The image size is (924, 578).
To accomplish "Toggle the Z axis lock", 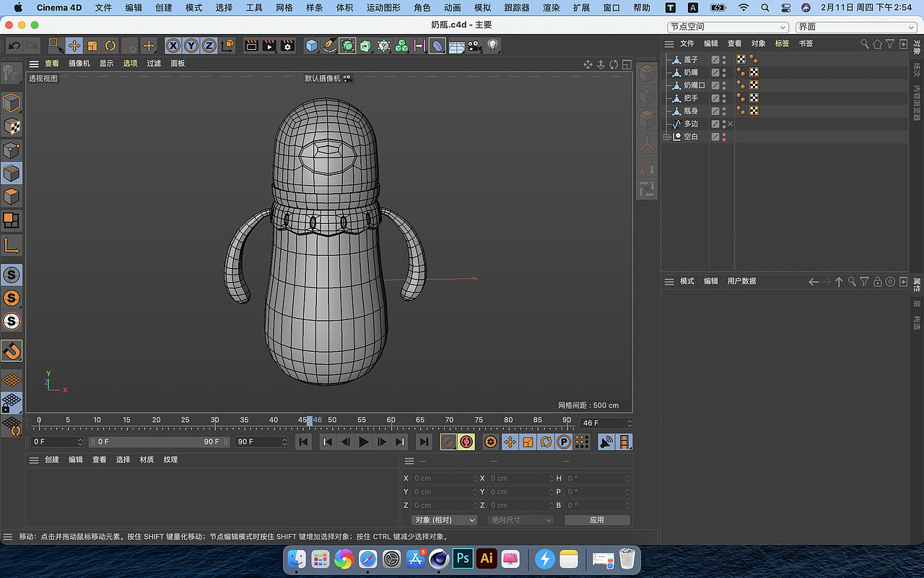I will click(209, 46).
